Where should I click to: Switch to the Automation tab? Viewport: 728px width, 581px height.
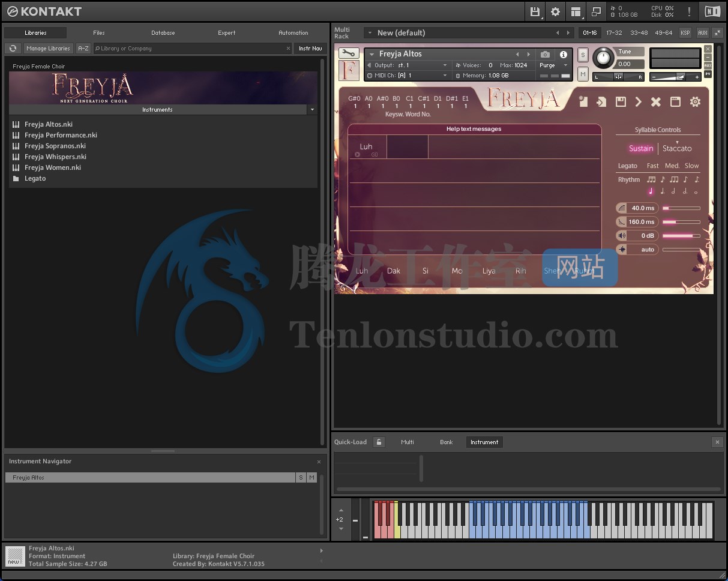click(293, 32)
